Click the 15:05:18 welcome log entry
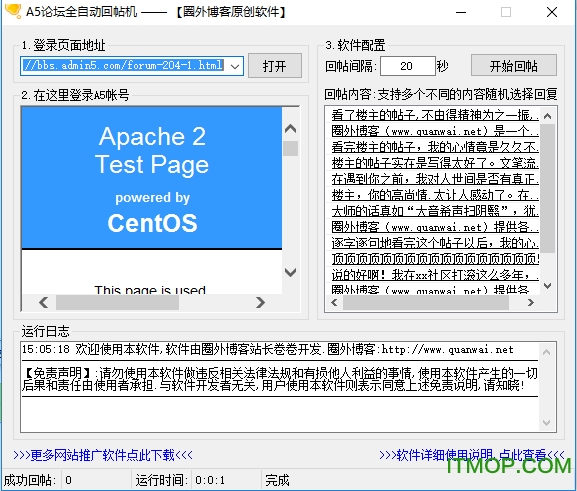The width and height of the screenshot is (577, 491). tap(268, 349)
